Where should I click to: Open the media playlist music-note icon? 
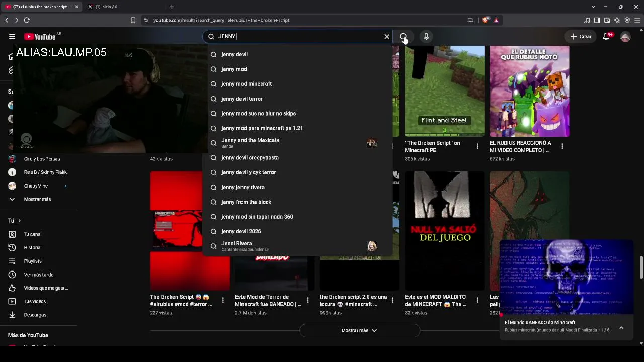(587, 20)
